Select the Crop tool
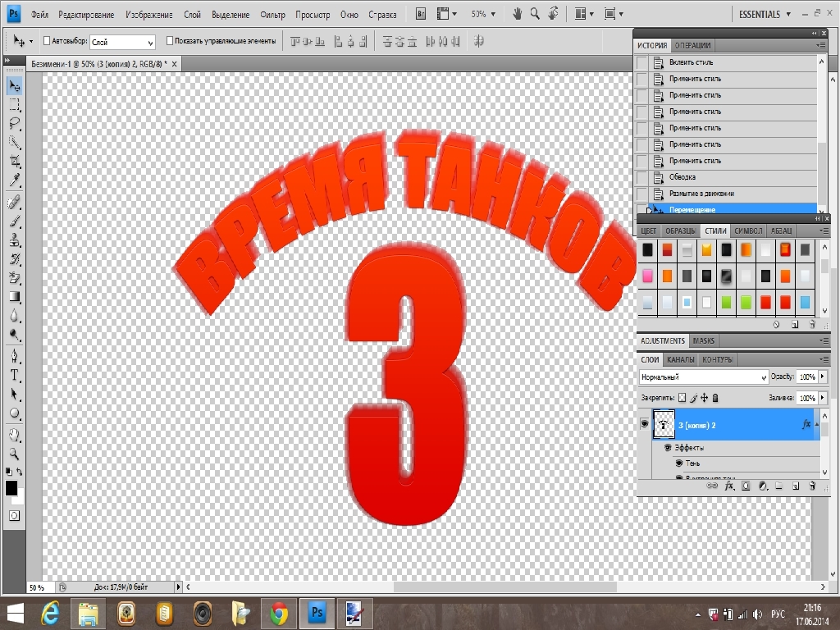 [15, 162]
